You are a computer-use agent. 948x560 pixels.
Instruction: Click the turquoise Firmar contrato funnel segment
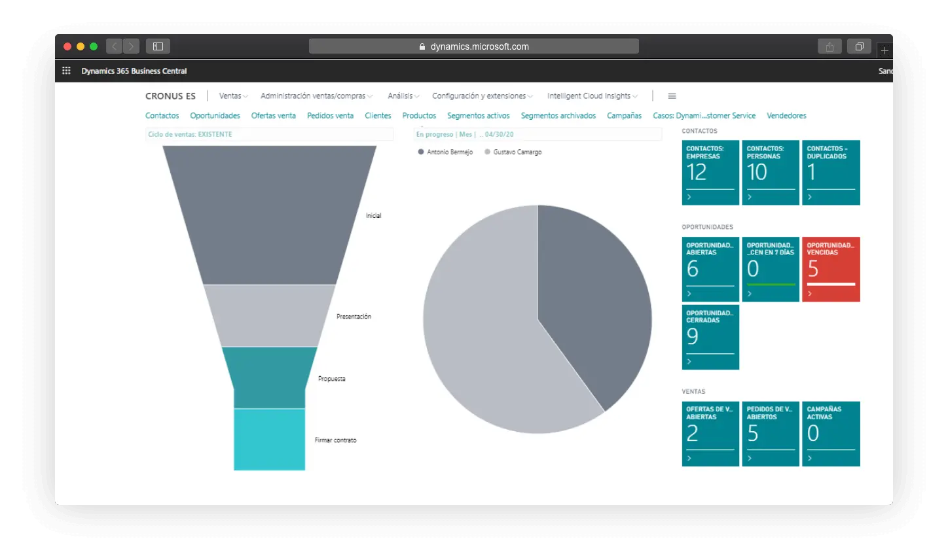[269, 439]
